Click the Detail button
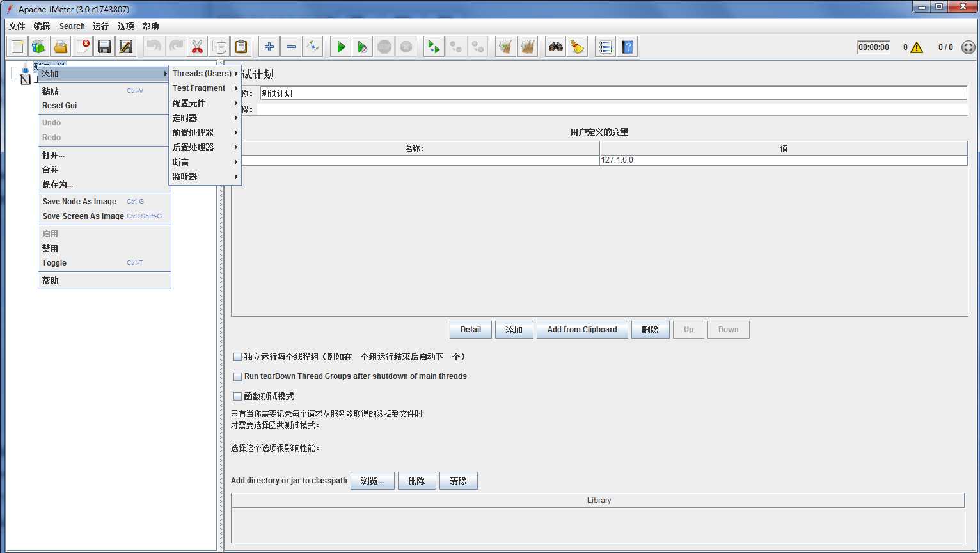The width and height of the screenshot is (980, 553). point(471,330)
